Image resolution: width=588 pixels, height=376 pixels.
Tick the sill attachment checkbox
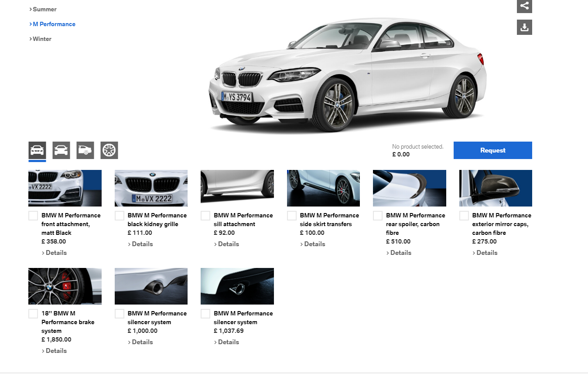pyautogui.click(x=205, y=216)
